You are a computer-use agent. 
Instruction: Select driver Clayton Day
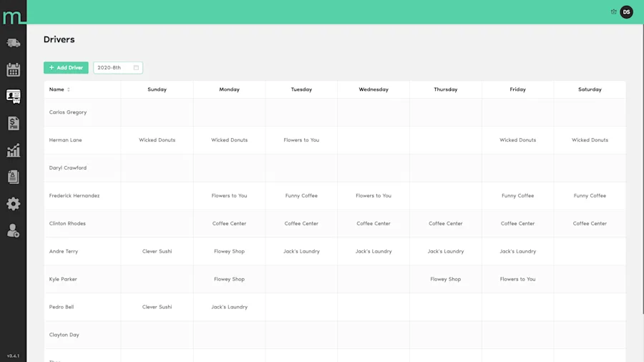[64, 335]
